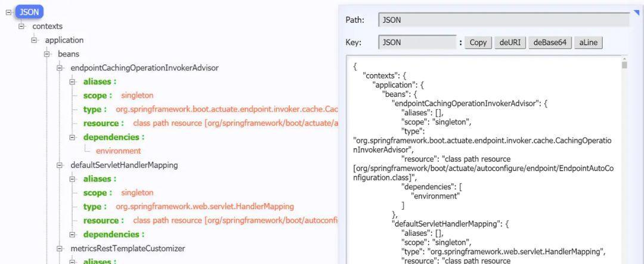Select the type key of defaultServletHandlerMapping
Viewport: 644px width, 264px height.
tap(95, 207)
